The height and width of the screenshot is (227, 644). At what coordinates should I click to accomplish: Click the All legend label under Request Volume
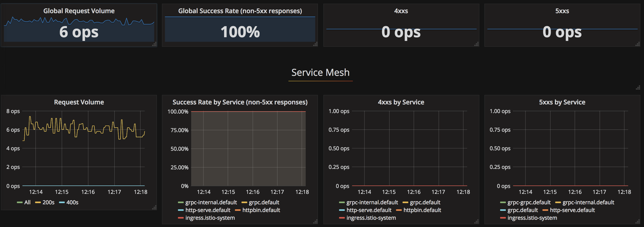(x=27, y=202)
